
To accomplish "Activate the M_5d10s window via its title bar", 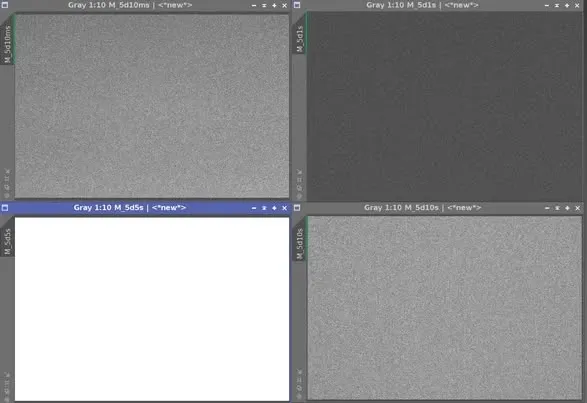I will [x=422, y=207].
